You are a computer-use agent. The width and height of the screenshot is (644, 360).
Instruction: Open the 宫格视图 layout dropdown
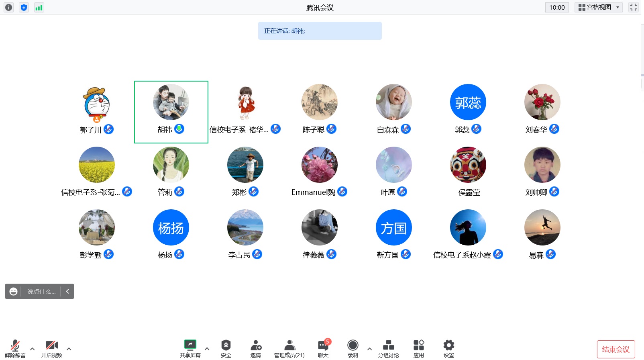[598, 7]
